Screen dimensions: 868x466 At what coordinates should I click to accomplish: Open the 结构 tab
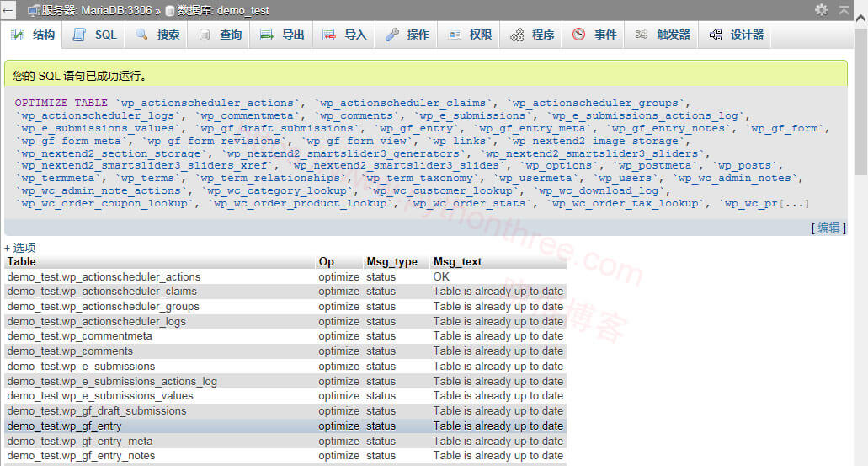[x=32, y=35]
